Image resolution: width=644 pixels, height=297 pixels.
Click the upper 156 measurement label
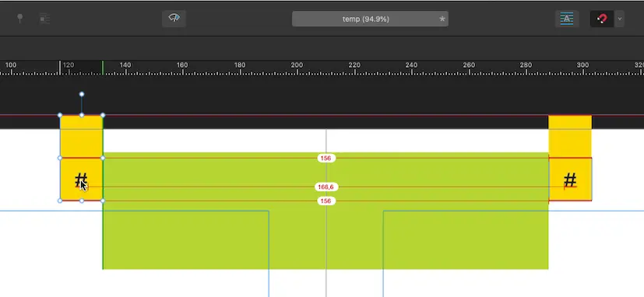(326, 158)
